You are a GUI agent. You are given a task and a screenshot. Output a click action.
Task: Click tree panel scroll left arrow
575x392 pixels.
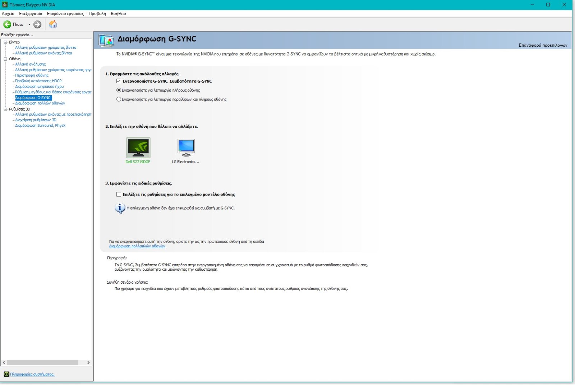pyautogui.click(x=4, y=363)
